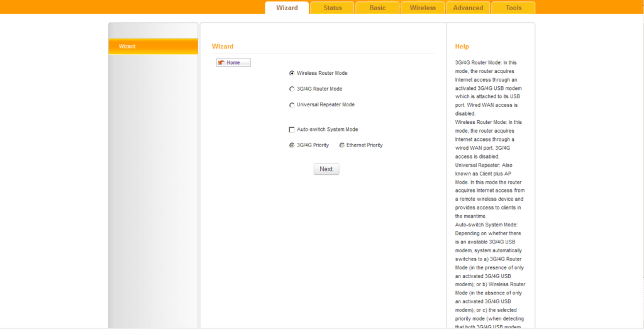Switch to the Tools tab
Viewport: 644px width, 329px height.
[x=513, y=8]
